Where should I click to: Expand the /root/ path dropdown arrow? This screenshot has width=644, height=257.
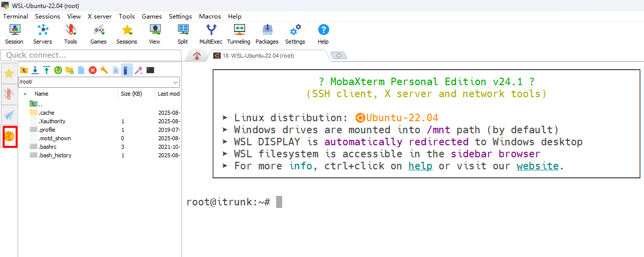175,82
